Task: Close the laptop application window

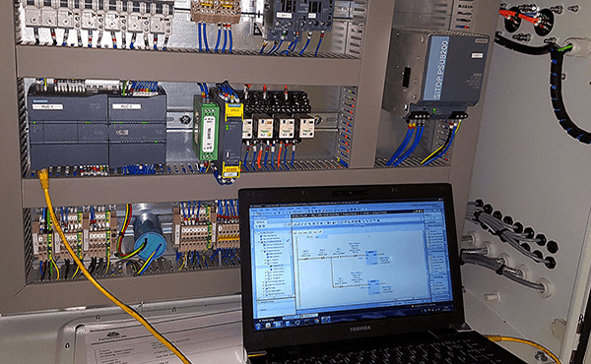Action: [x=442, y=199]
